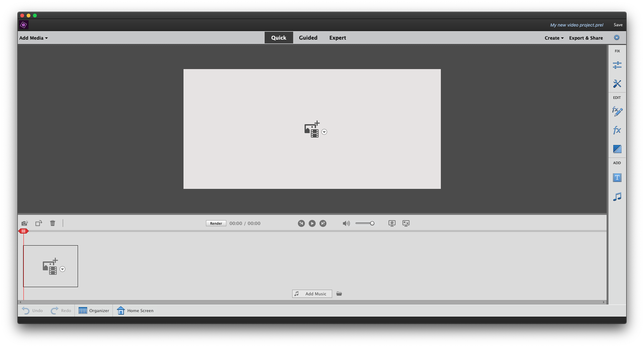The height and width of the screenshot is (347, 644).
Task: Open the Effects panel in the Edit section
Action: (617, 130)
